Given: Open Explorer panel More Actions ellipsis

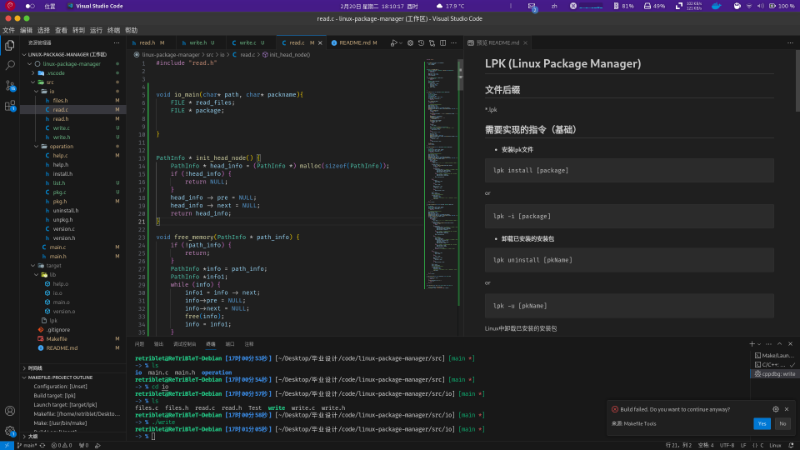Looking at the screenshot, I should point(116,43).
